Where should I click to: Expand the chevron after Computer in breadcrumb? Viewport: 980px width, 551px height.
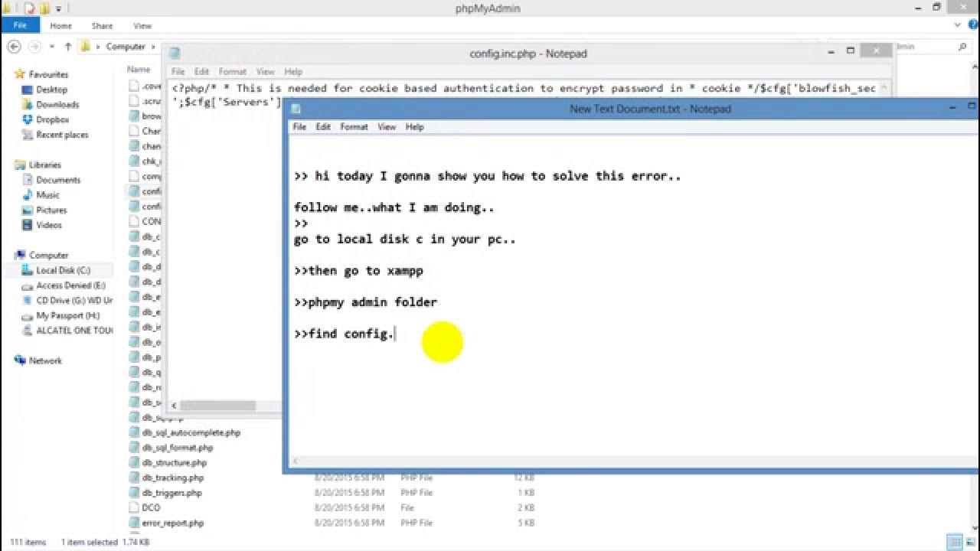click(x=153, y=47)
